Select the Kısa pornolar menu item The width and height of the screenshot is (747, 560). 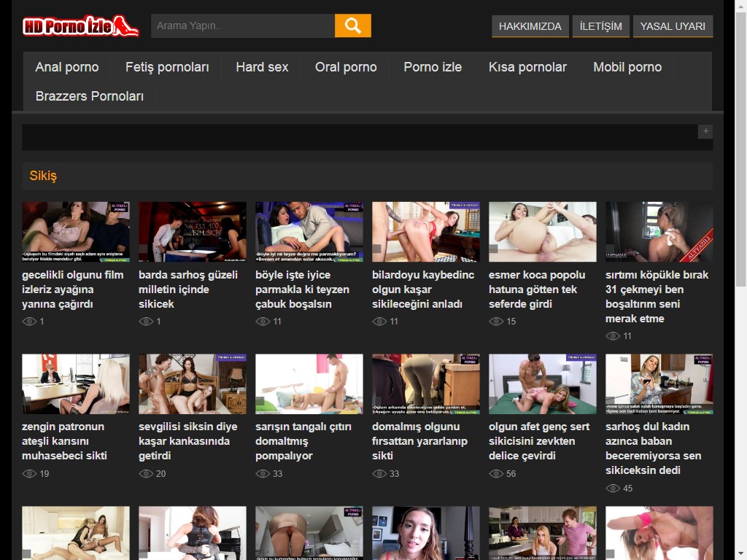527,67
